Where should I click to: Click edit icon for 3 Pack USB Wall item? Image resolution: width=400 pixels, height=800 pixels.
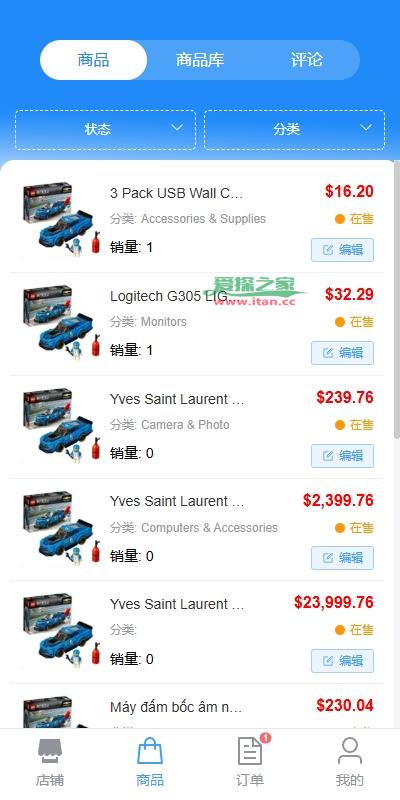coord(328,249)
